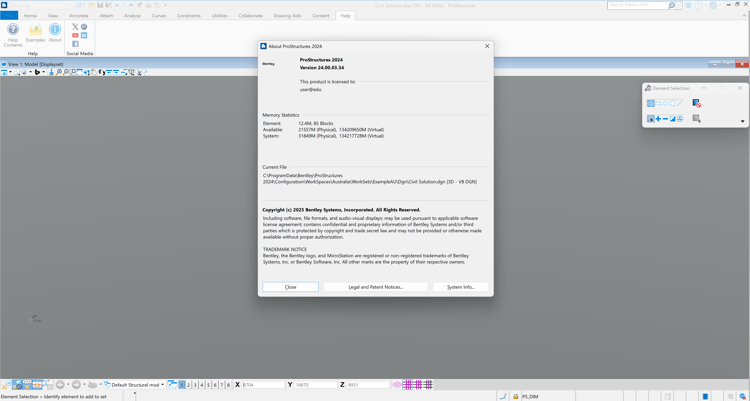750x401 pixels.
Task: Click the Bentley Communities icon beside X
Action: tap(84, 27)
